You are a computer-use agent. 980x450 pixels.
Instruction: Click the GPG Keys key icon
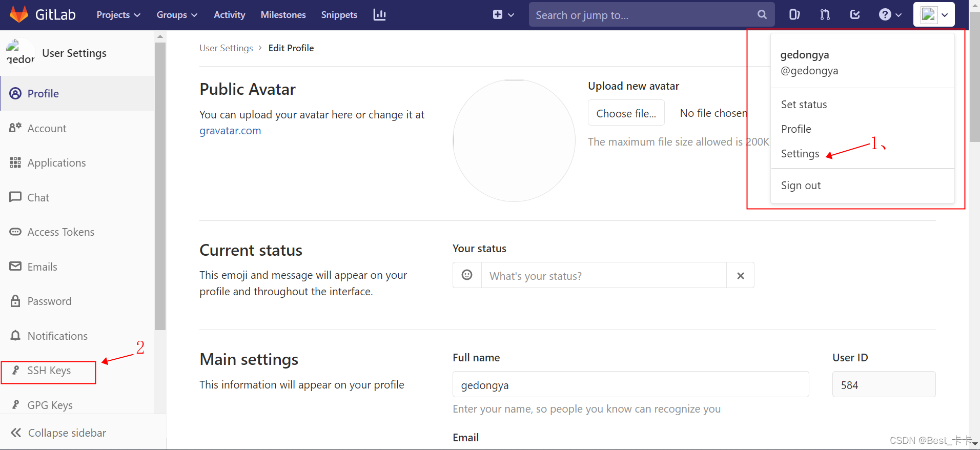pos(16,404)
